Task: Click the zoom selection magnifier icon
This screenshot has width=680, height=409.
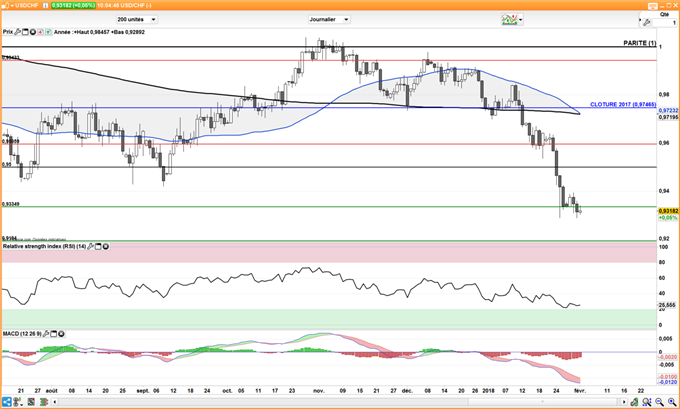Action: click(x=647, y=402)
